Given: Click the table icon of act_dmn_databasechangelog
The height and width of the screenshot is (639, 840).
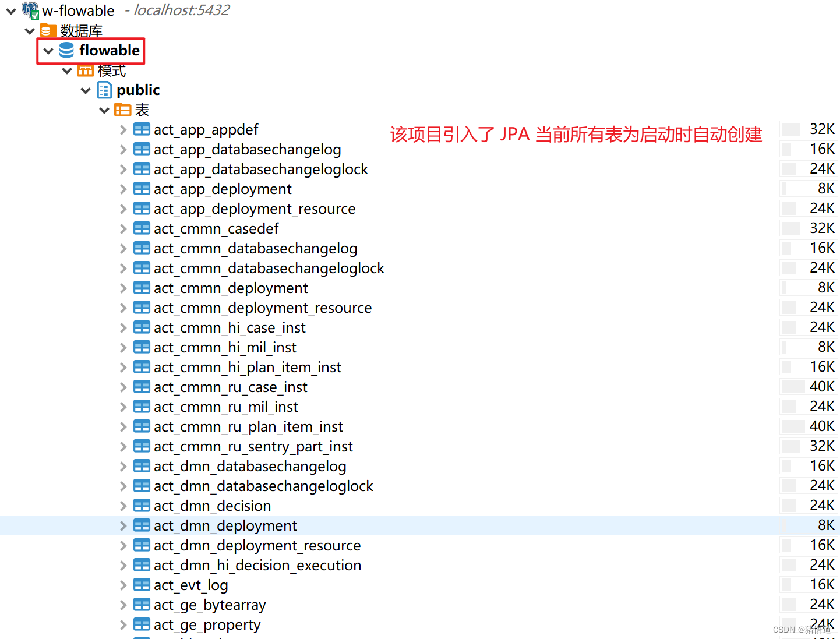Looking at the screenshot, I should tap(142, 466).
